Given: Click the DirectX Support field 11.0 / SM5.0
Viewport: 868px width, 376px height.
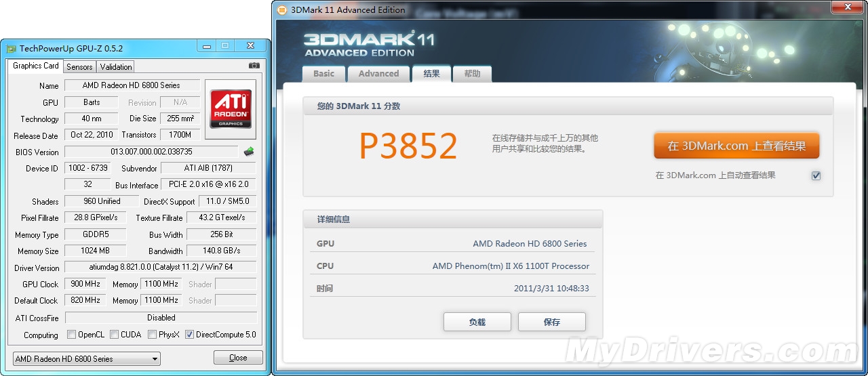Looking at the screenshot, I should click(x=227, y=201).
